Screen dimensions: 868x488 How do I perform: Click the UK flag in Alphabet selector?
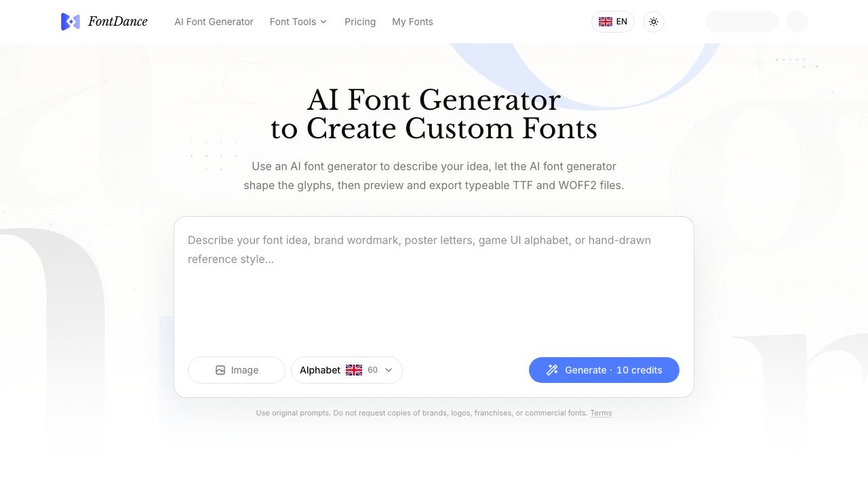[x=354, y=370]
